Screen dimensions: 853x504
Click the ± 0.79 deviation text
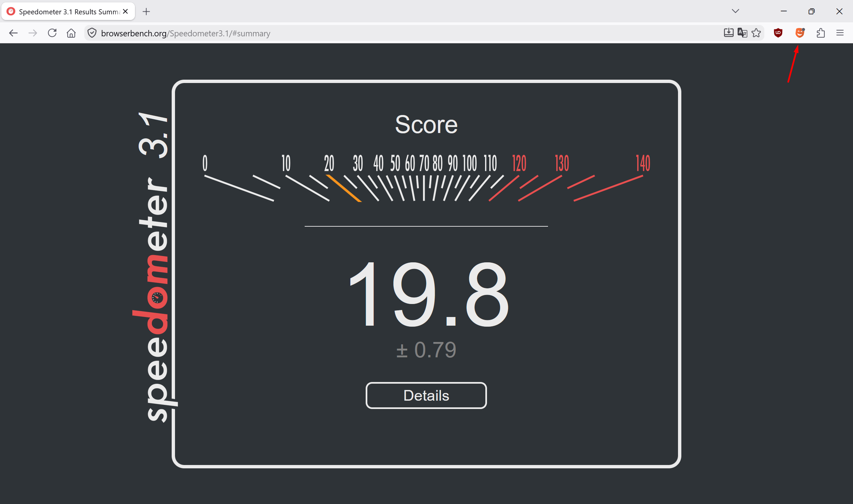coord(426,350)
